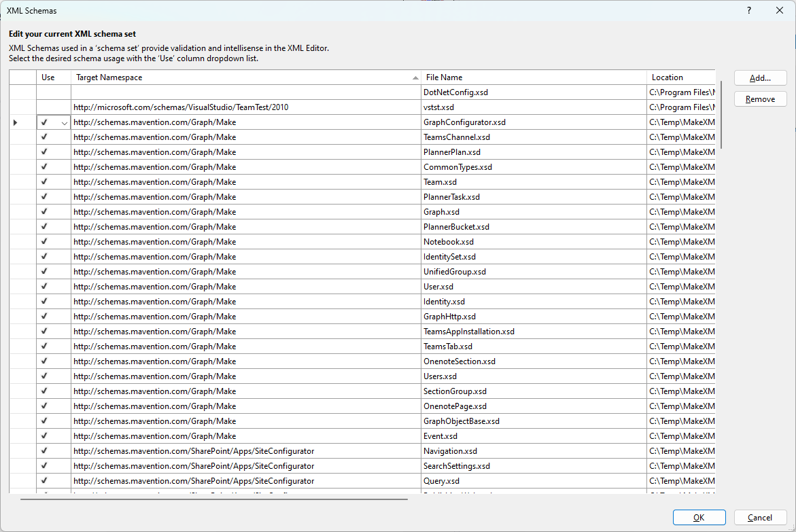Screen dimensions: 796x532
Task: Click the Use column header
Action: point(48,77)
